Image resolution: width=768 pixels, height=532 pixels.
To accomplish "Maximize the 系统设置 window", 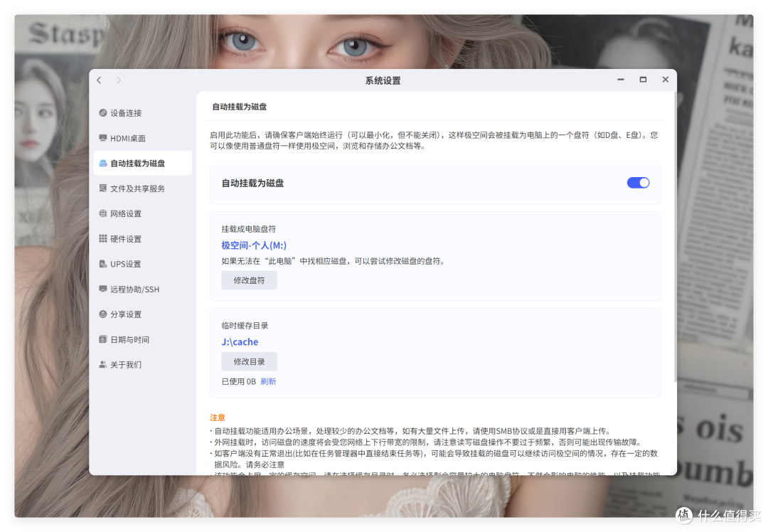I will (643, 80).
